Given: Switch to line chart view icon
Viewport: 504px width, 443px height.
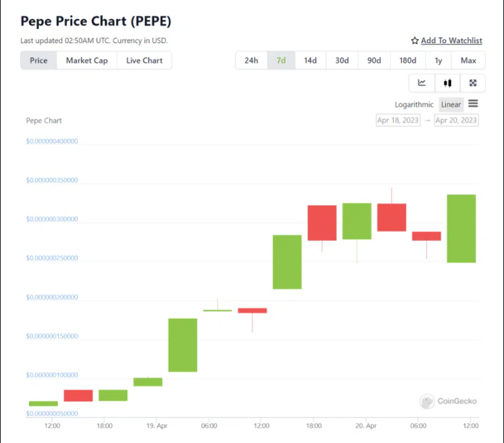Looking at the screenshot, I should pyautogui.click(x=422, y=83).
